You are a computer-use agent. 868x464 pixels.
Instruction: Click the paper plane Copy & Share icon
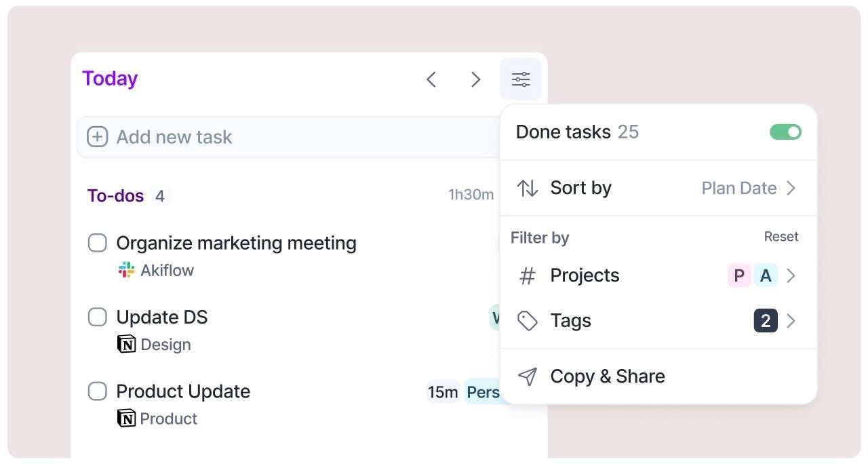(x=528, y=376)
